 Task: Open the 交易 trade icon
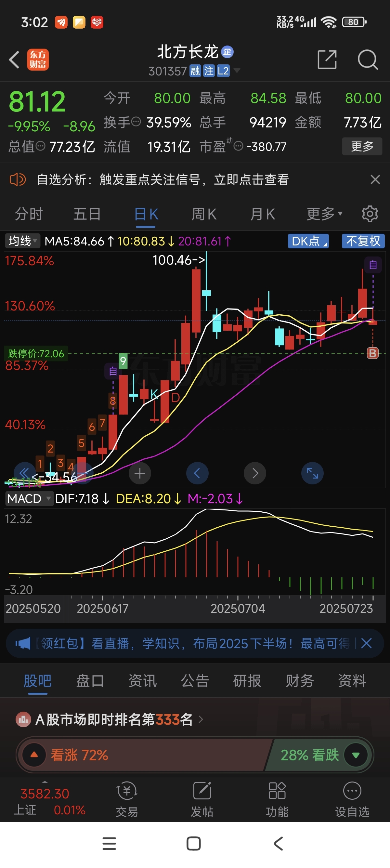click(x=127, y=799)
